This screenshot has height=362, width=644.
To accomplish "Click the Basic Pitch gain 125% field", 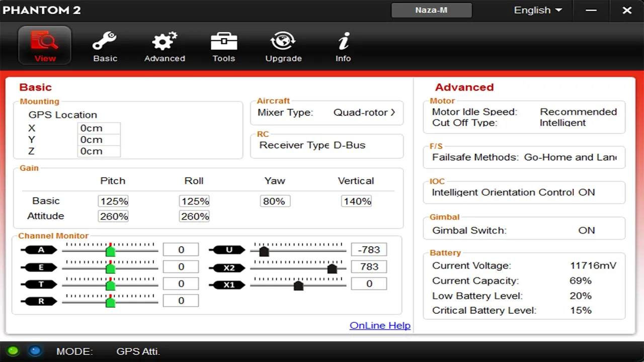I will 113,201.
